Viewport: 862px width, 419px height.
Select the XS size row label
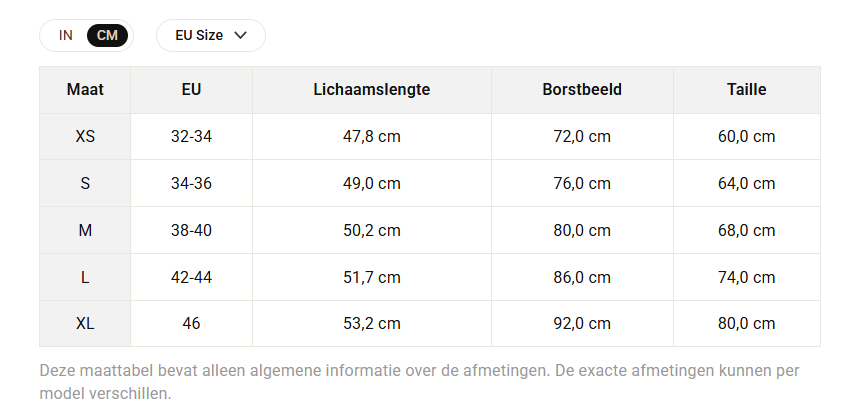point(85,136)
